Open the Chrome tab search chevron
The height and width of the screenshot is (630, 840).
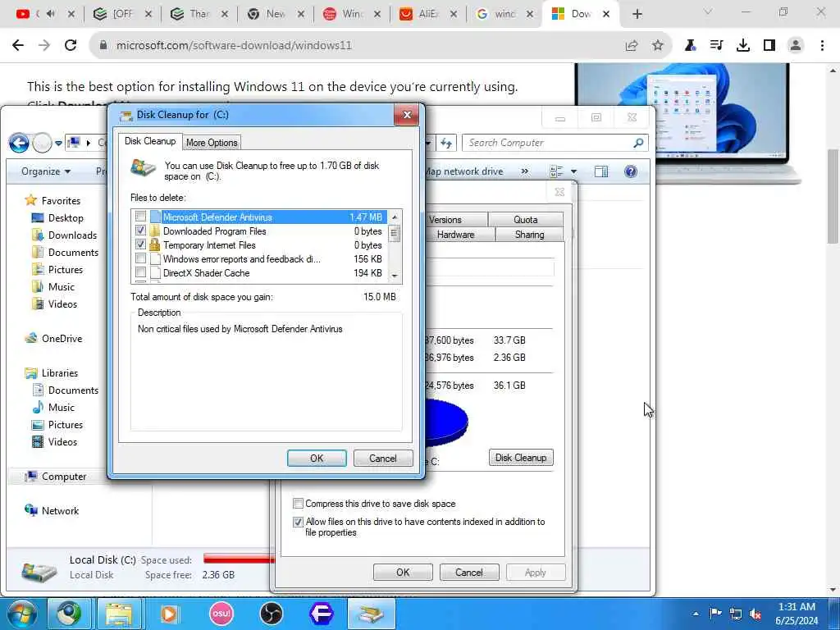pos(708,11)
